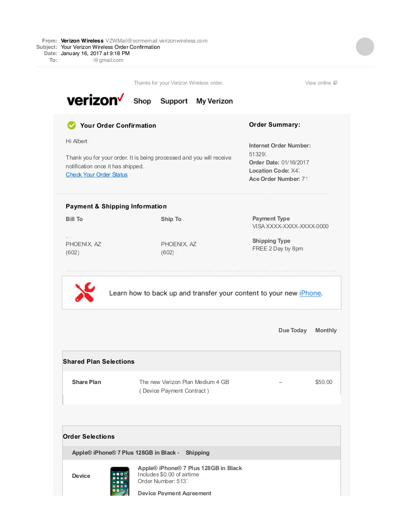
Task: Click the gray sender avatar circle
Action: click(x=365, y=46)
